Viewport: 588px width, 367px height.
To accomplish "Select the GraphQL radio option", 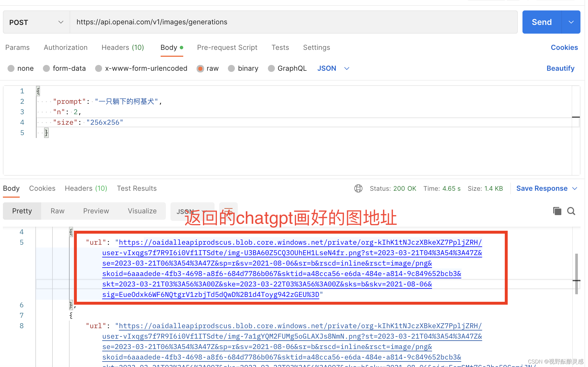I will [x=271, y=68].
